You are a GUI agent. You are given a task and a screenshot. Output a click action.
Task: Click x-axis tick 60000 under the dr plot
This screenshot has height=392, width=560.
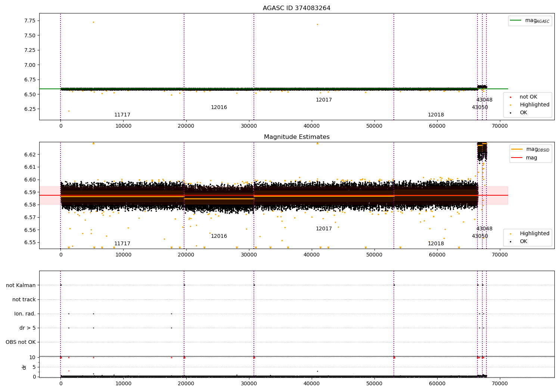click(x=437, y=383)
